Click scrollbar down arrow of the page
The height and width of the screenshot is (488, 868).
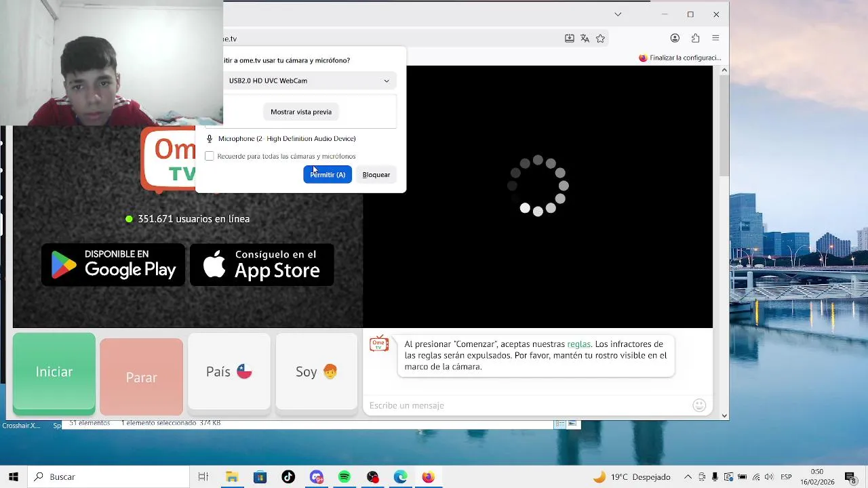coord(724,415)
